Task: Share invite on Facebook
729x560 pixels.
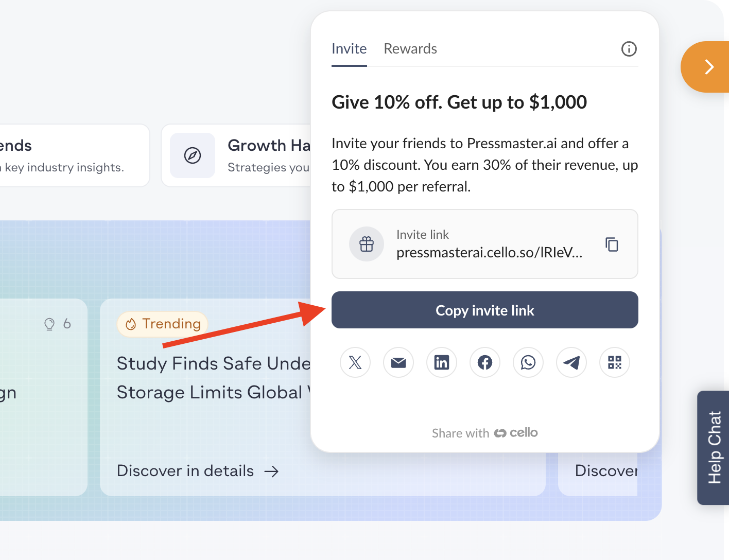Action: tap(485, 362)
